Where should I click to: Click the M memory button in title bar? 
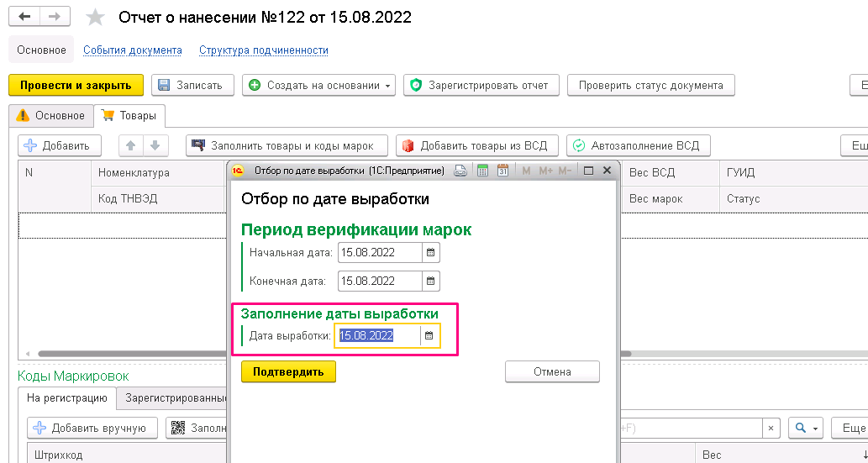[526, 171]
